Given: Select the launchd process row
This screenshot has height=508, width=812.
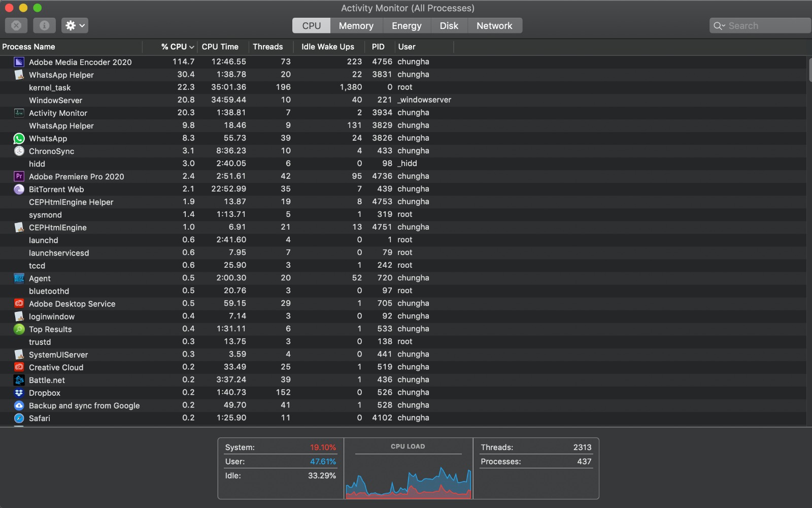Looking at the screenshot, I should (x=403, y=240).
